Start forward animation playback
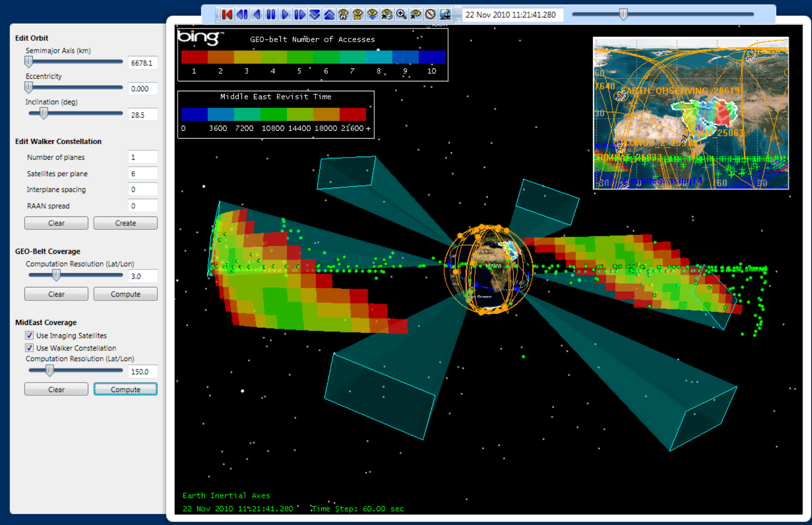812x525 pixels. (x=285, y=15)
